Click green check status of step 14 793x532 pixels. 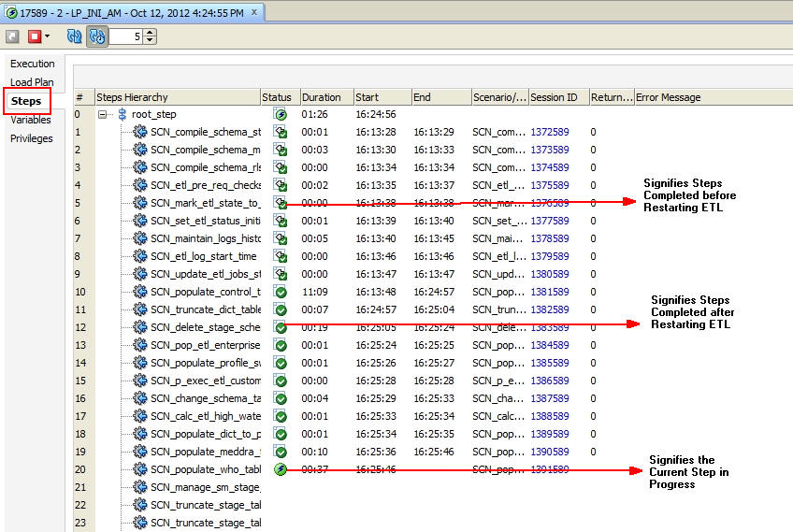tap(281, 363)
